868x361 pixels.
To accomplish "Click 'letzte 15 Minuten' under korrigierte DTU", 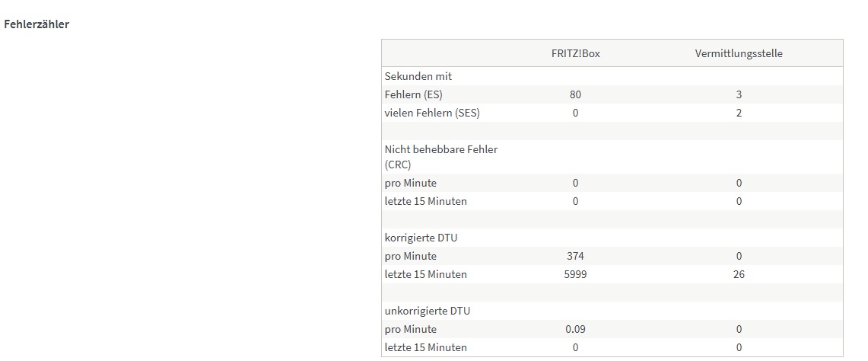I will click(426, 274).
